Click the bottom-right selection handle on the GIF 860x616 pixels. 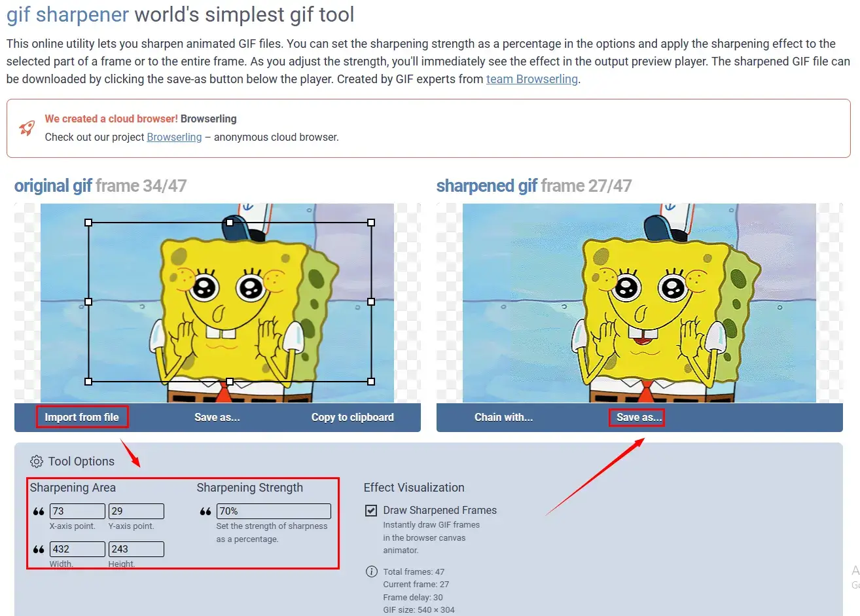(x=371, y=382)
